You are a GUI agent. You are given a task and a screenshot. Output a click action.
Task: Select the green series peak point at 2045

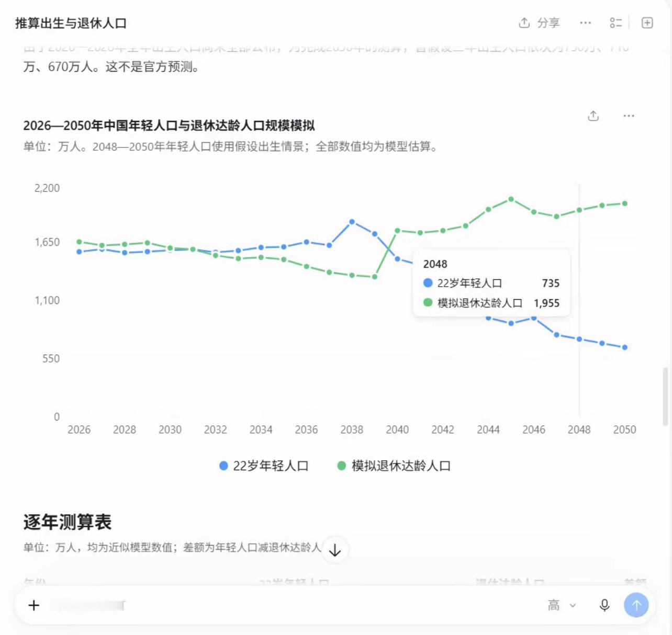[x=511, y=199]
